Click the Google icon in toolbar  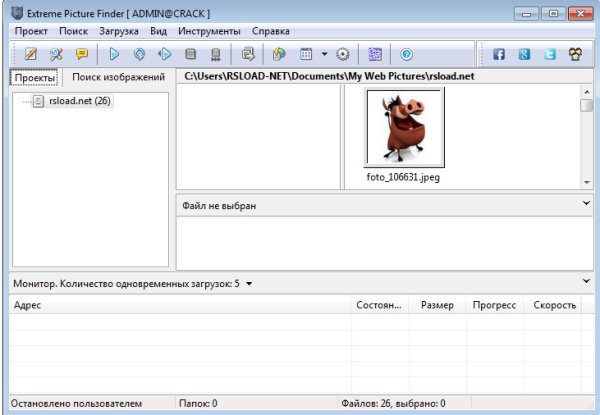524,54
